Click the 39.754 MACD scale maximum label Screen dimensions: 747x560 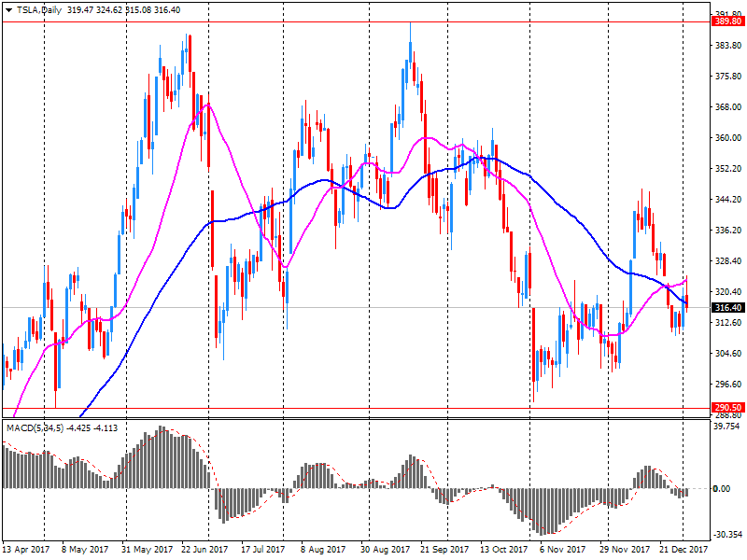727,427
